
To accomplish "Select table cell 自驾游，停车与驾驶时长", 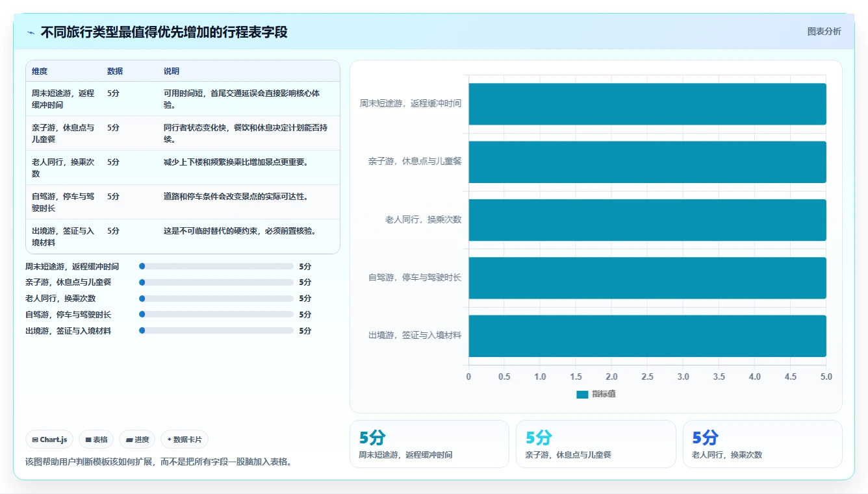I will (x=63, y=202).
